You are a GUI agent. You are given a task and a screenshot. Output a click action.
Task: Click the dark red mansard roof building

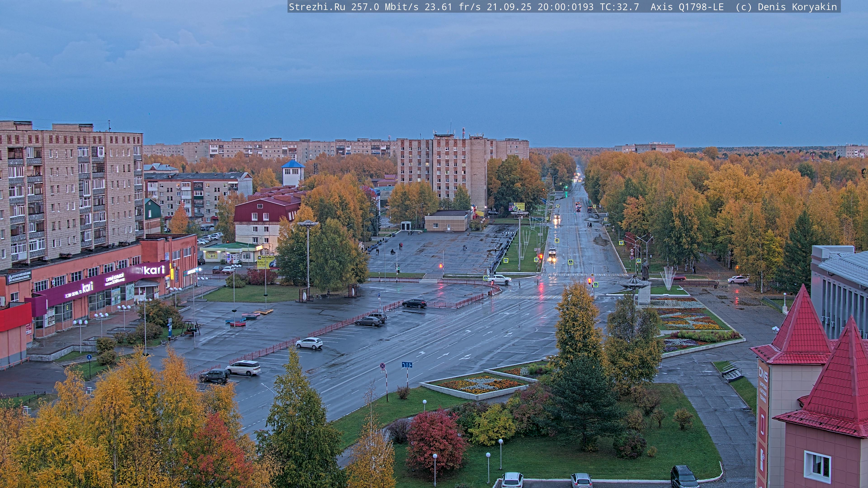[x=261, y=210]
